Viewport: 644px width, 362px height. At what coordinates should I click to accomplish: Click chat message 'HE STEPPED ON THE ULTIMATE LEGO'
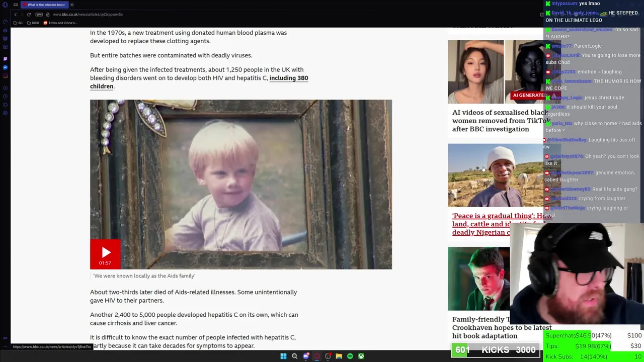click(592, 17)
